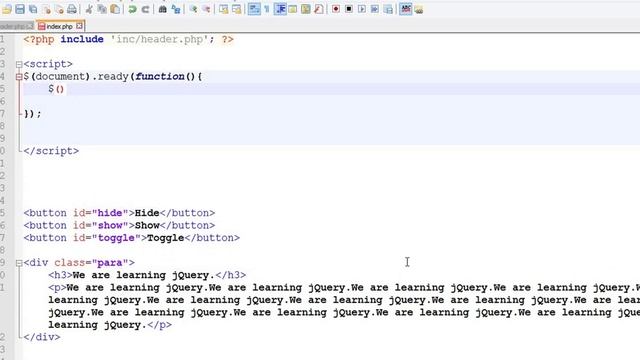Toggle the indent guide icon
The height and width of the screenshot is (360, 640).
coord(280,9)
